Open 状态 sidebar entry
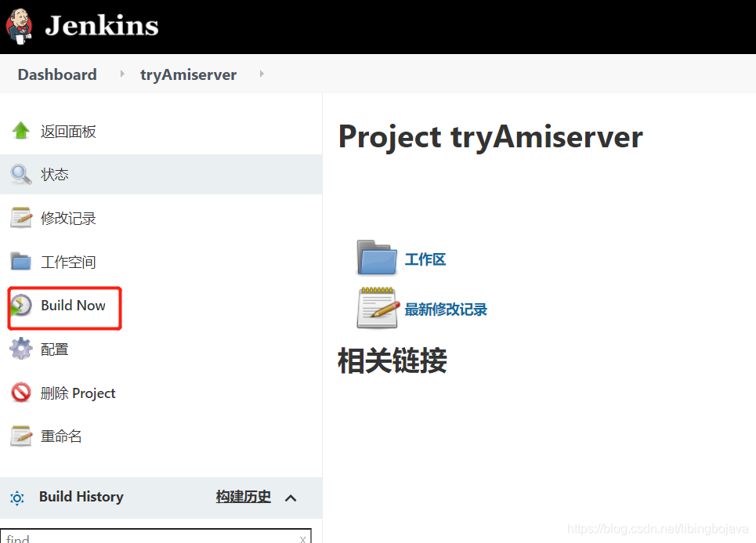 coord(54,174)
